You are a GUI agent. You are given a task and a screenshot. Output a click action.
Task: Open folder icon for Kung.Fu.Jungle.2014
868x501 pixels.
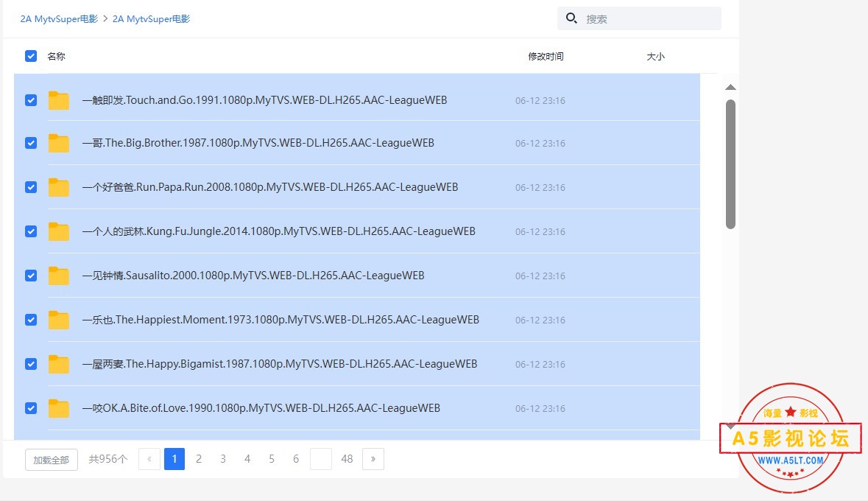(x=59, y=231)
